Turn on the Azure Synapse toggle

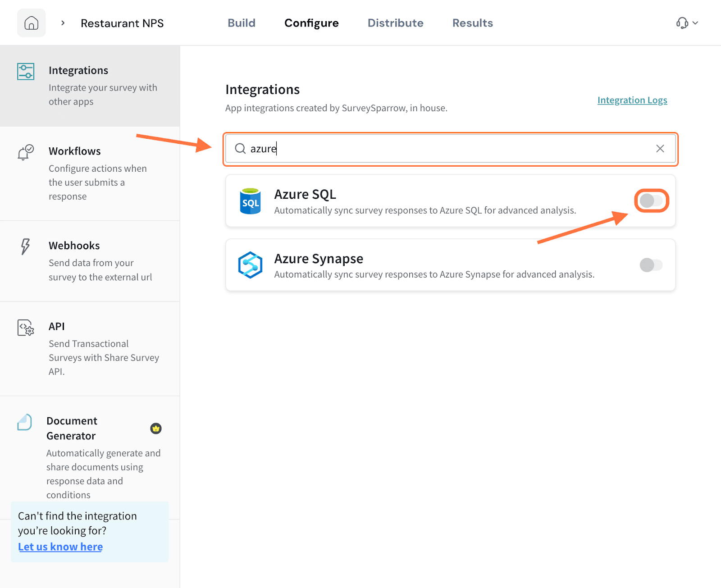(651, 265)
